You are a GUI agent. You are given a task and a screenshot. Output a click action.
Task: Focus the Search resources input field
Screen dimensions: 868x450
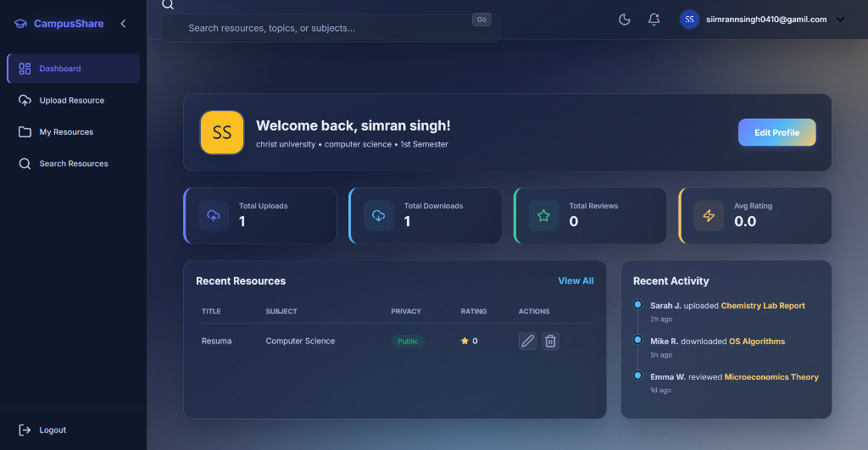322,28
